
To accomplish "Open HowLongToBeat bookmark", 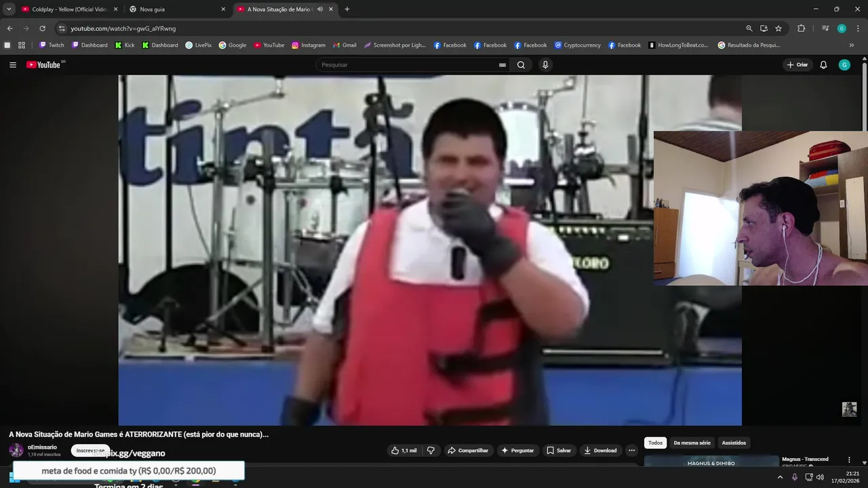I will point(678,45).
